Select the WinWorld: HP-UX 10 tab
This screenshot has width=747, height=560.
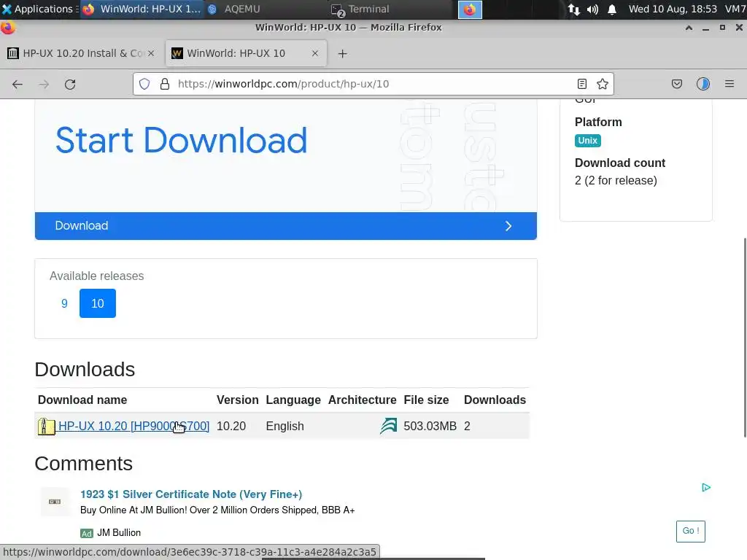246,53
